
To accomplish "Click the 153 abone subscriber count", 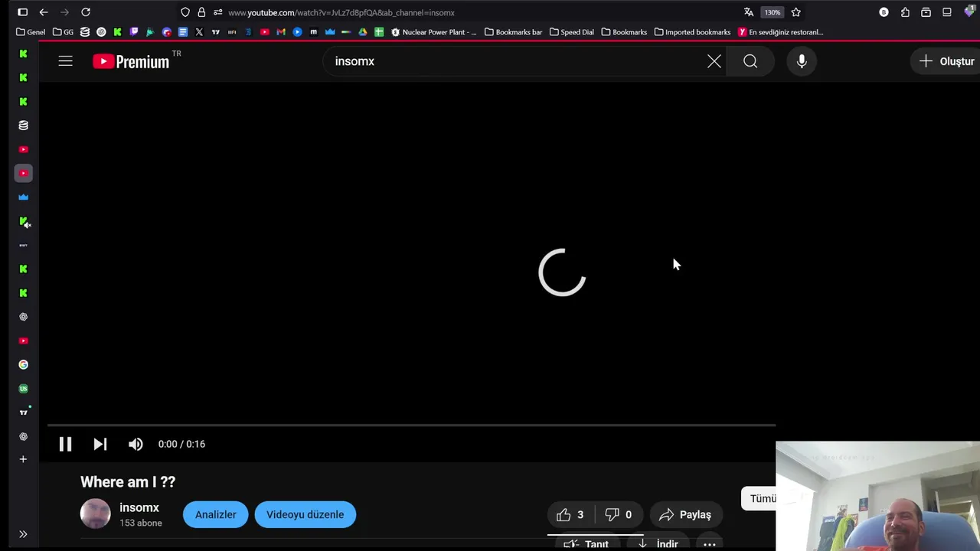I will tap(140, 523).
